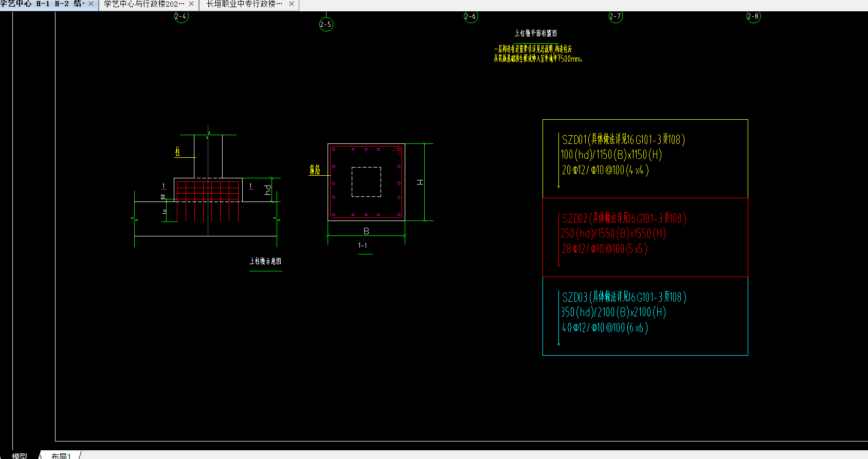Image resolution: width=868 pixels, height=459 pixels.
Task: Switch to the 布局1 layout tab
Action: tap(61, 455)
